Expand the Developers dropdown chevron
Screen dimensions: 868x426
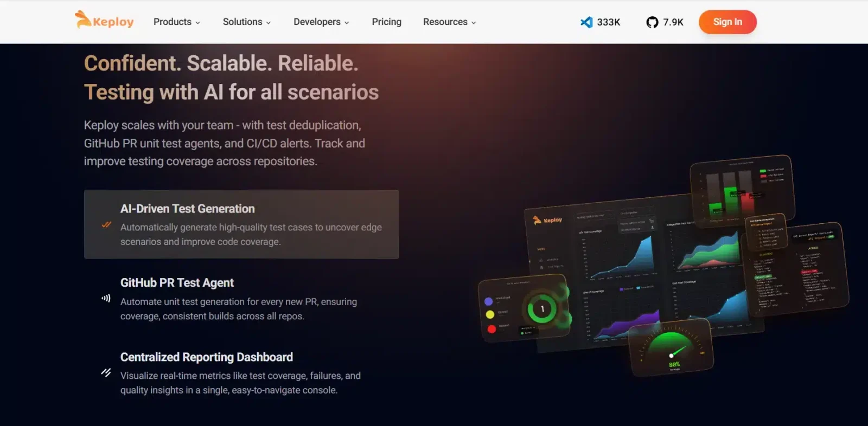point(347,23)
